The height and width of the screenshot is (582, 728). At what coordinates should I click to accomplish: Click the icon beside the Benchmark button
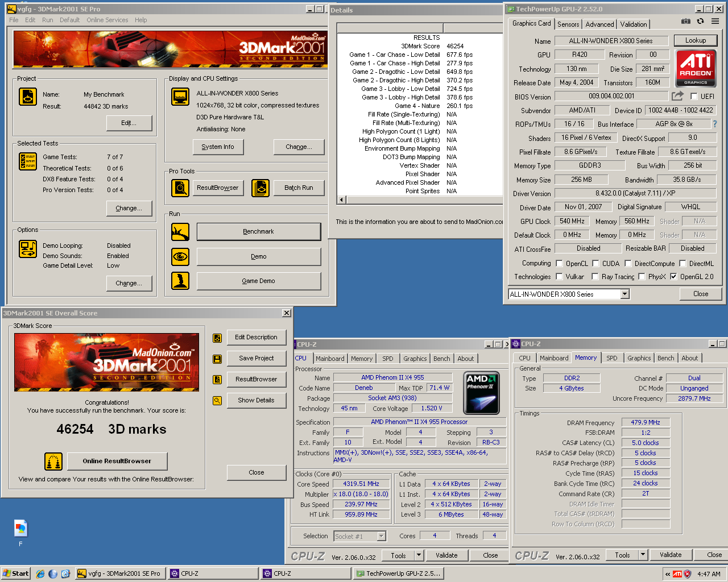click(180, 232)
